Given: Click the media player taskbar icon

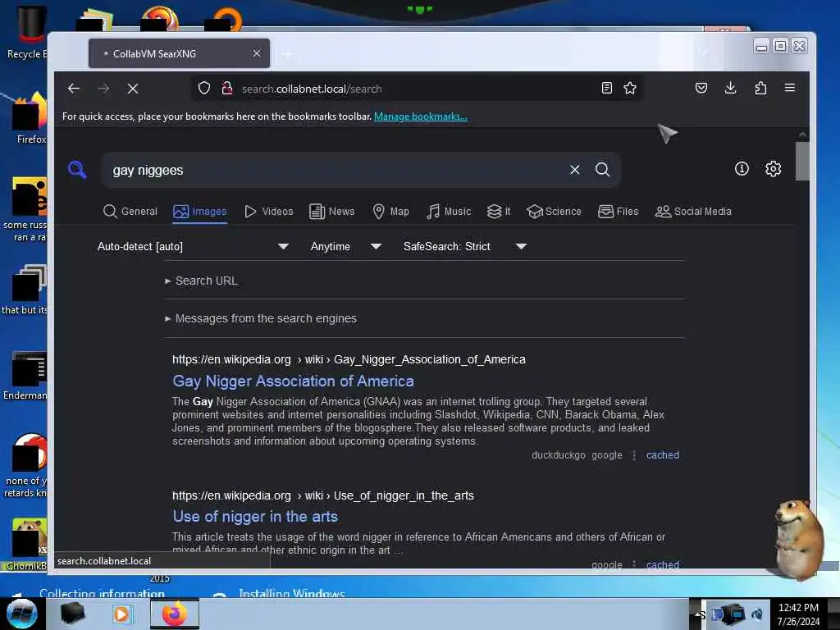Looking at the screenshot, I should (122, 614).
